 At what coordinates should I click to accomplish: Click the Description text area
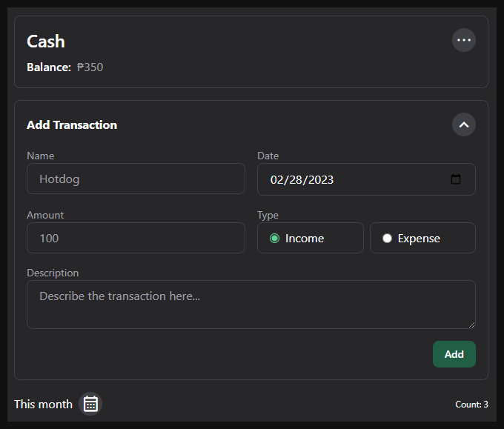[251, 305]
